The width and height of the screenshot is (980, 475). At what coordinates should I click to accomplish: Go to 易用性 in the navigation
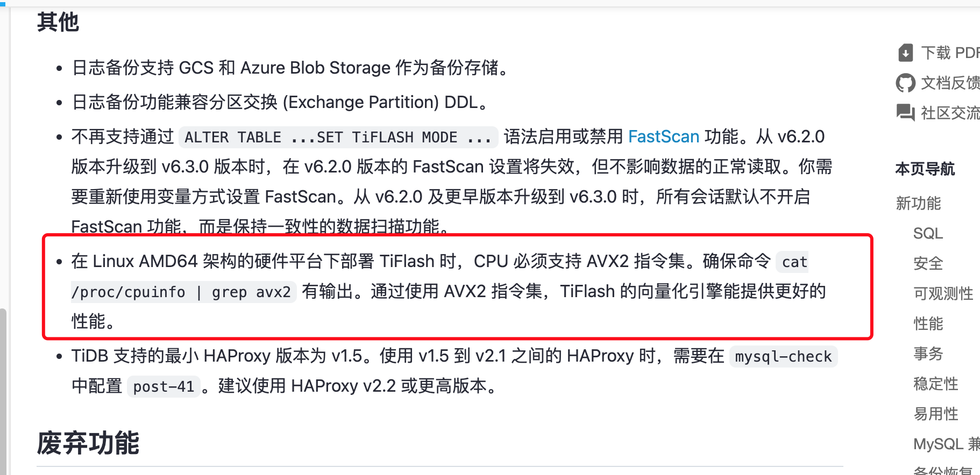click(935, 414)
